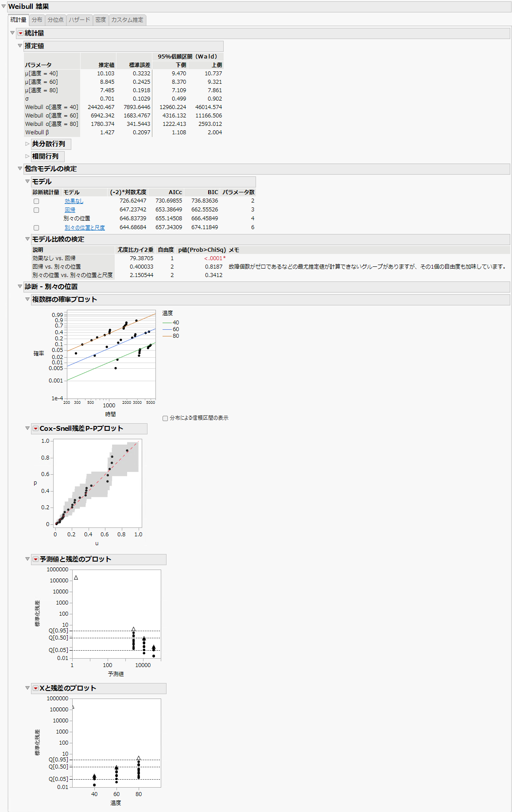
Task: Select the AICc column header
Action: [175, 192]
